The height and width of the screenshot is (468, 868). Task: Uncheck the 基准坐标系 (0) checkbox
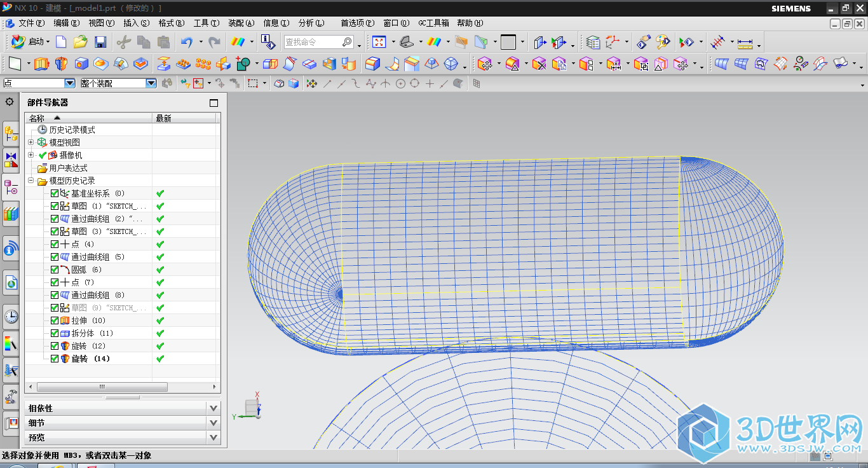tap(55, 193)
